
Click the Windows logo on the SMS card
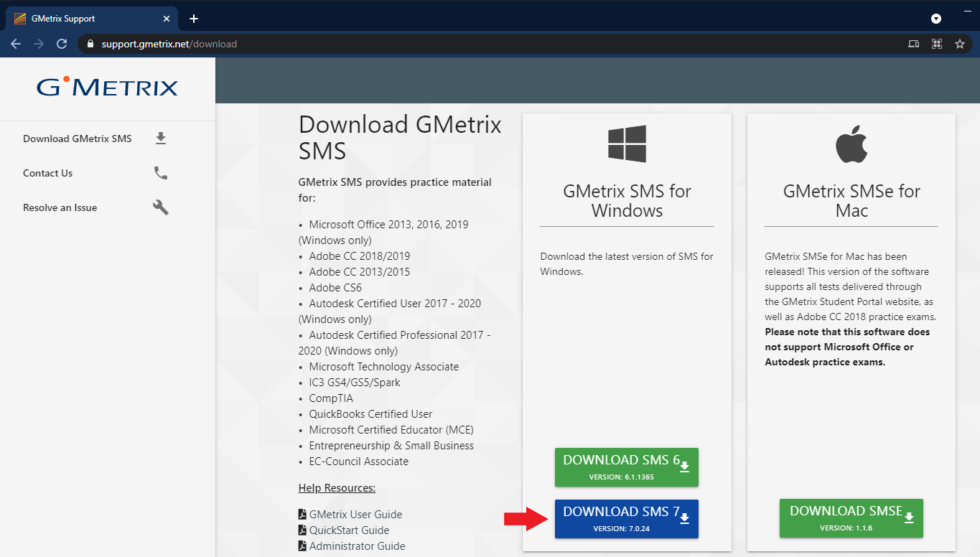(627, 144)
